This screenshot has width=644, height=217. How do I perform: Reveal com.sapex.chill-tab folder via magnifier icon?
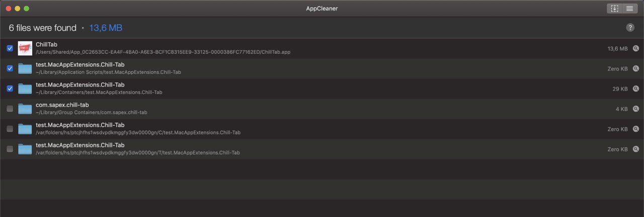pyautogui.click(x=636, y=109)
